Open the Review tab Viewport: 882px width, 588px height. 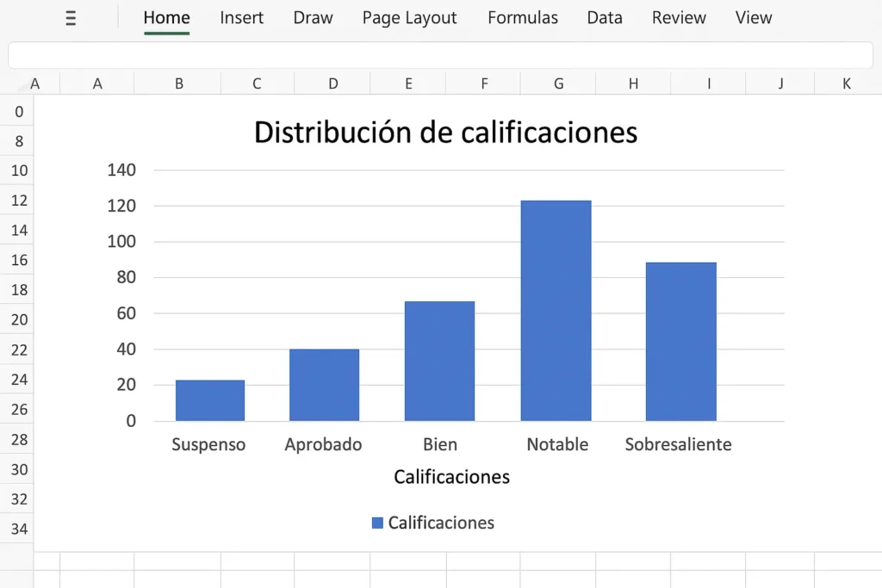point(679,18)
